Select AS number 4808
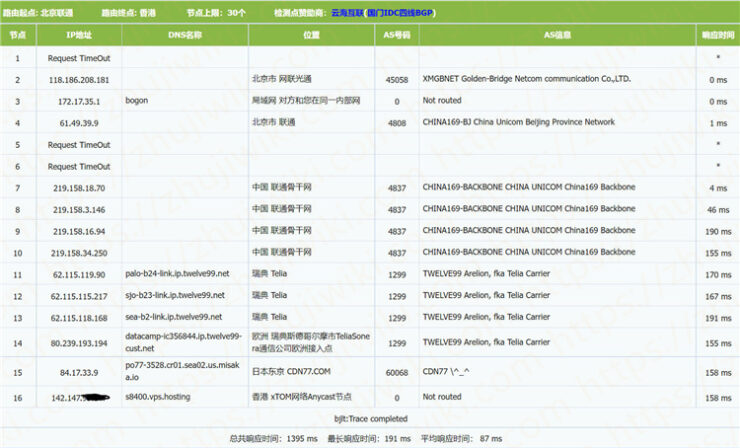The height and width of the screenshot is (448, 740). coord(397,123)
